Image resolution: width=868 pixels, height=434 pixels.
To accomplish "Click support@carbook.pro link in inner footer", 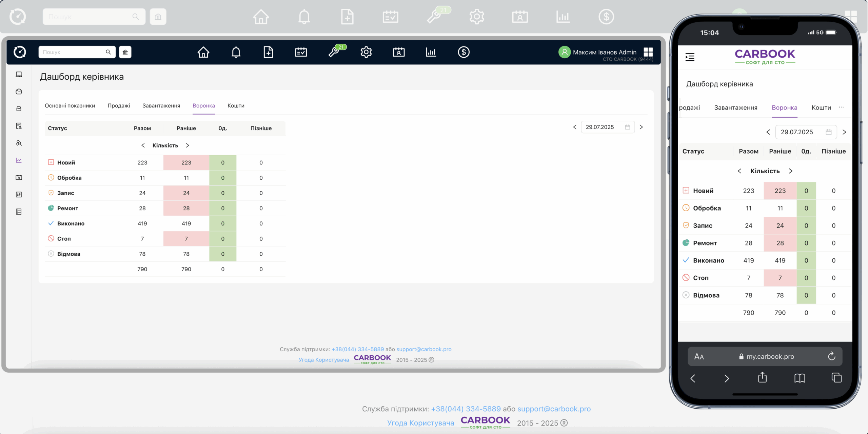I will point(424,349).
